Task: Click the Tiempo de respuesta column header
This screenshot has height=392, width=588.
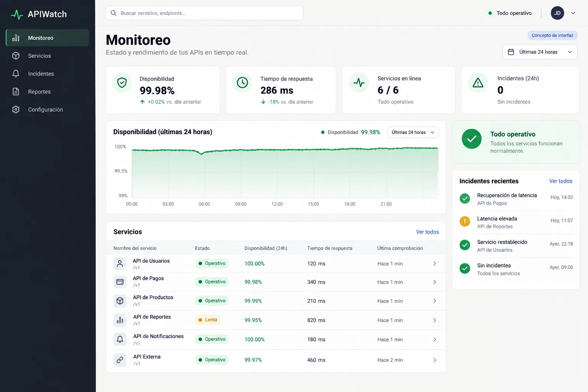Action: (330, 248)
